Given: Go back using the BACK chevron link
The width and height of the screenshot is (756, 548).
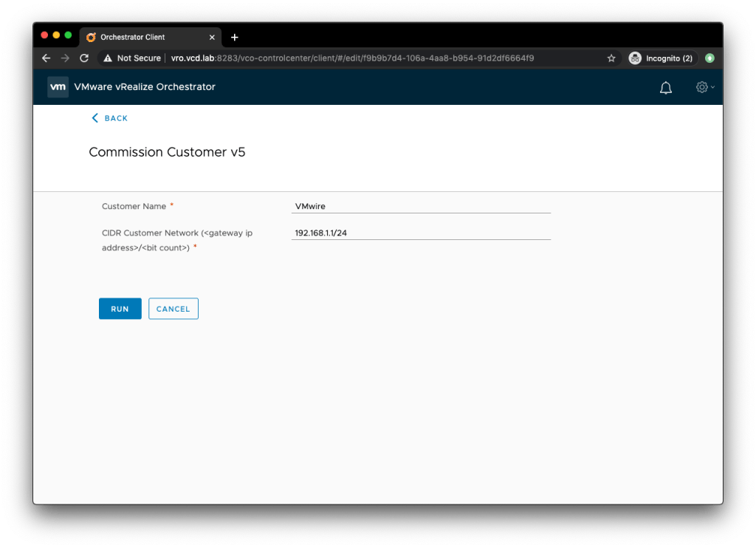Looking at the screenshot, I should pos(109,118).
